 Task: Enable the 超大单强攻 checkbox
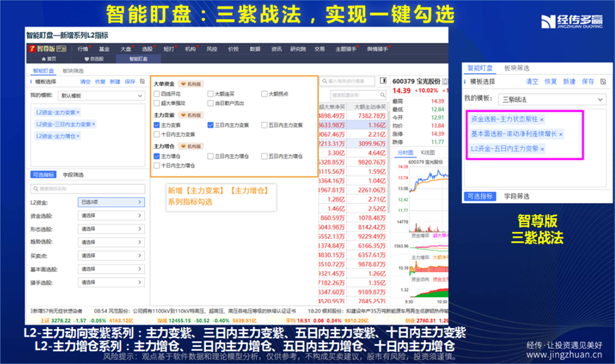(157, 103)
